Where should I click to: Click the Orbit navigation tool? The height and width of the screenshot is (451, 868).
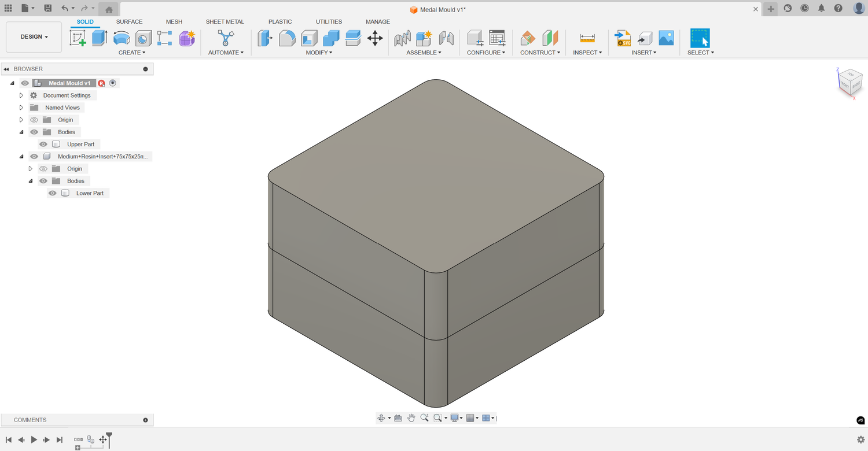pyautogui.click(x=381, y=418)
